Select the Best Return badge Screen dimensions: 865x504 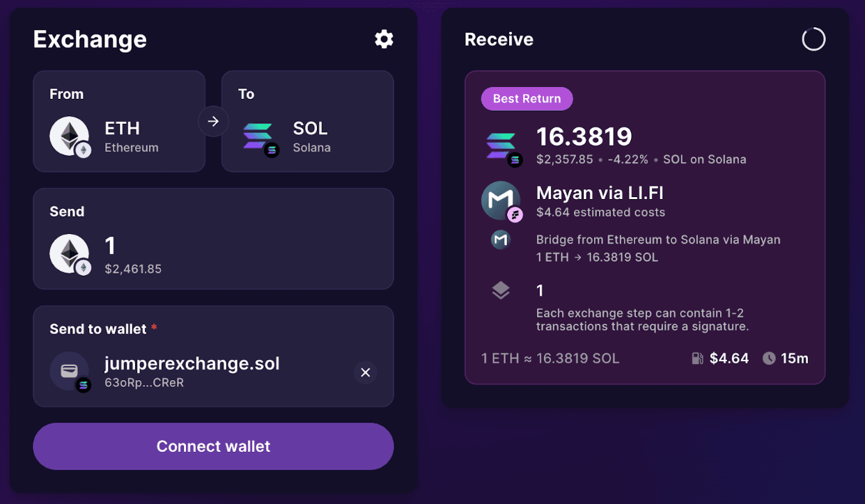[x=527, y=99]
